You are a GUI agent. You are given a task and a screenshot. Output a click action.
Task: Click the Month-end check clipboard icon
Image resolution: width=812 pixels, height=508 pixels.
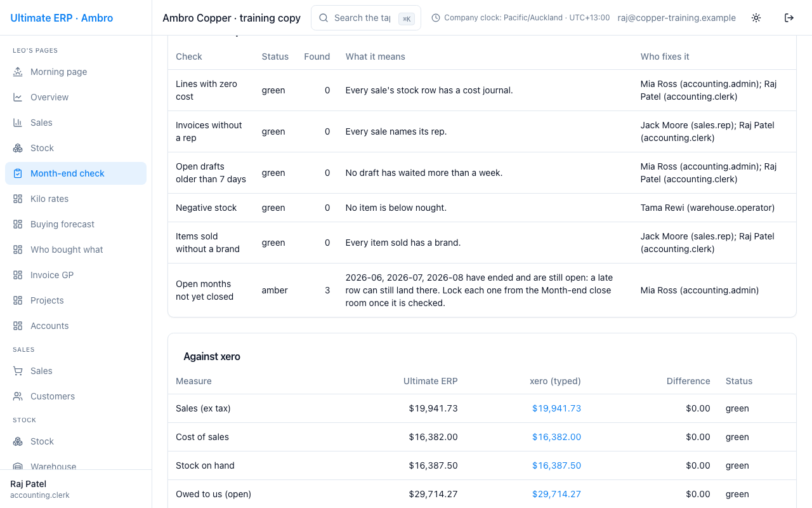(18, 173)
